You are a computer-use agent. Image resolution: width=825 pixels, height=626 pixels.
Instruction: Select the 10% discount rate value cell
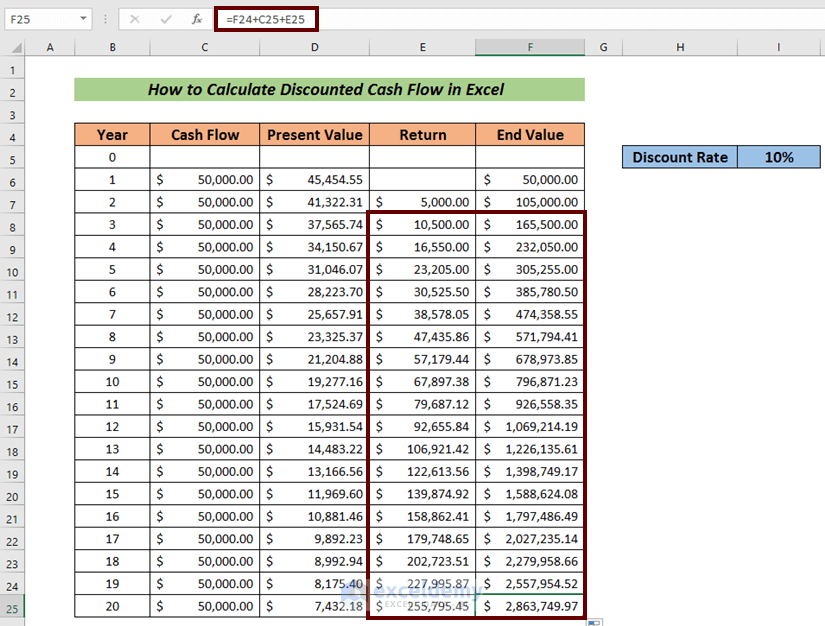pyautogui.click(x=779, y=157)
